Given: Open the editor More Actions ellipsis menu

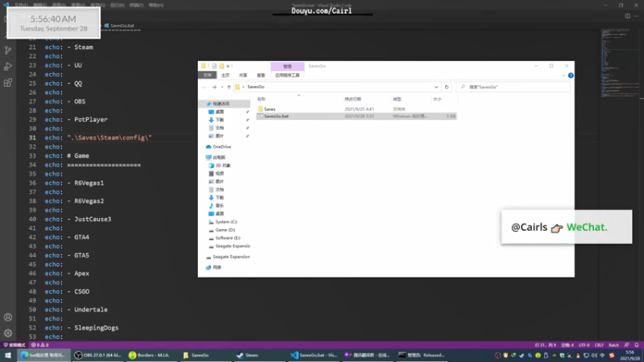Looking at the screenshot, I should [x=636, y=16].
